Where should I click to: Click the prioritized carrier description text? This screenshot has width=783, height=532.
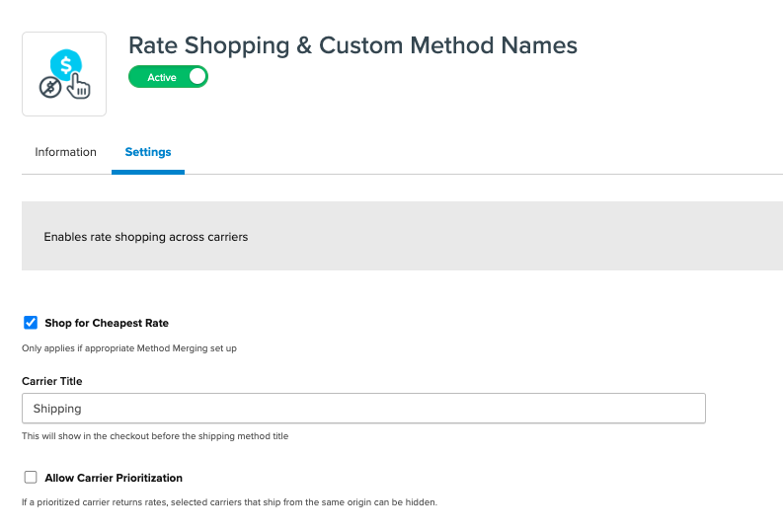point(229,502)
